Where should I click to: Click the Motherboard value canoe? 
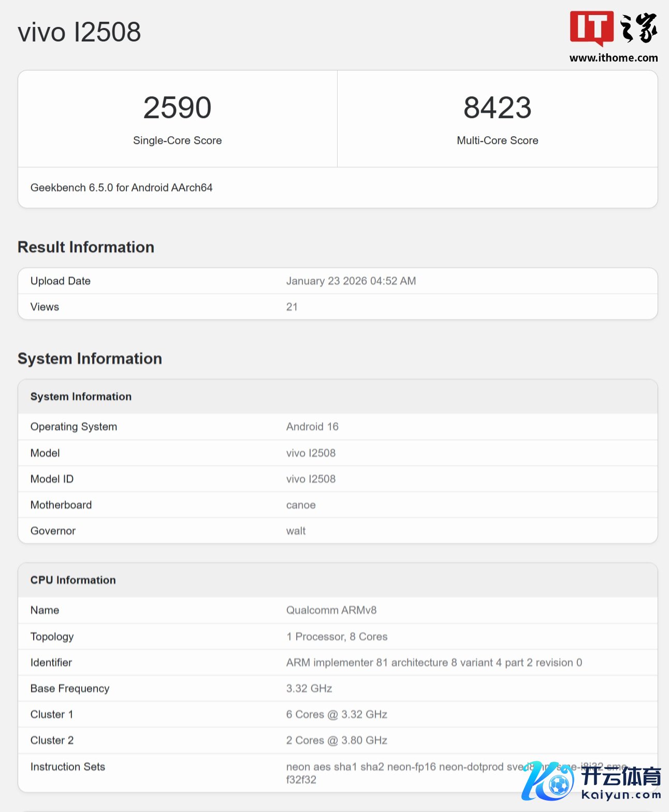coord(301,505)
